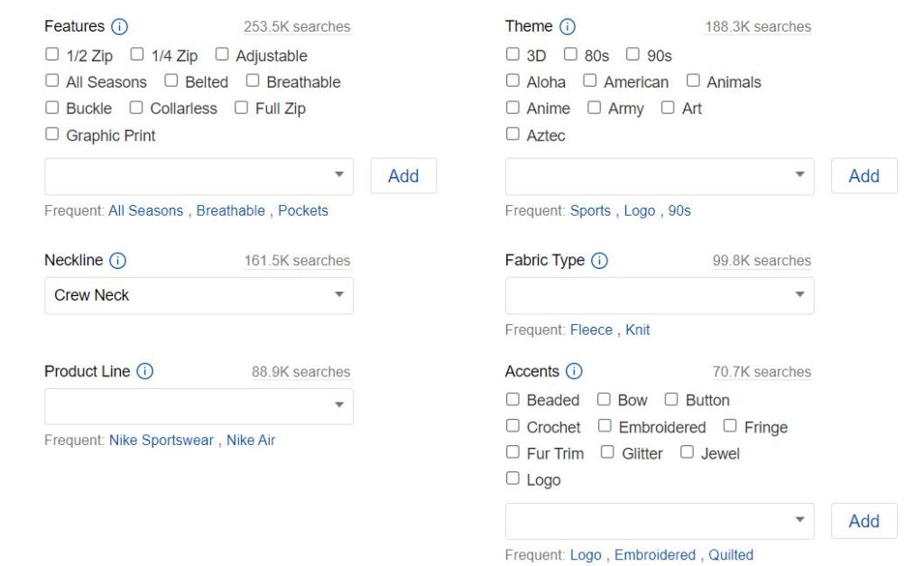The image size is (924, 566).
Task: Click the Product Line info icon
Action: (x=144, y=371)
